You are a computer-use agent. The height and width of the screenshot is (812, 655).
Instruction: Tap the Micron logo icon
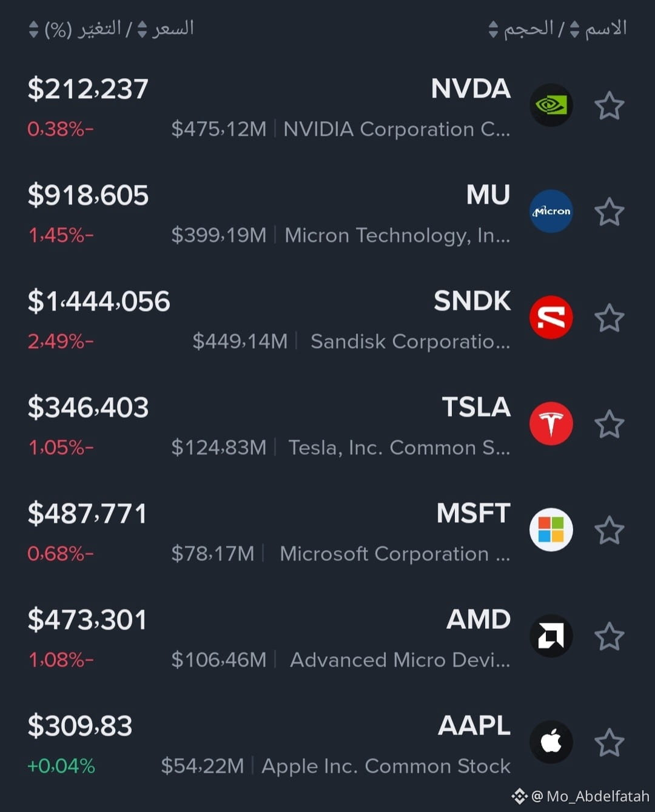click(x=551, y=211)
